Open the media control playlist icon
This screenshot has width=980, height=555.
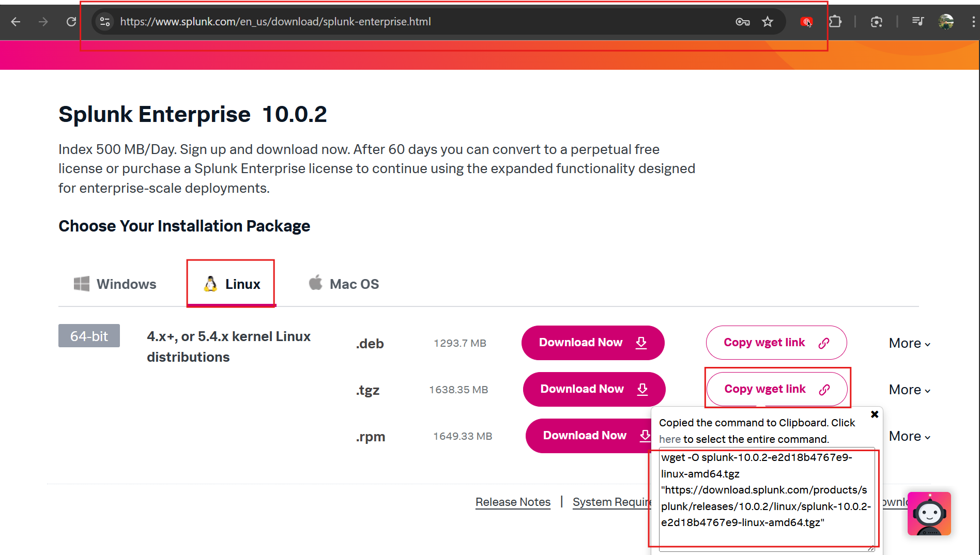coord(918,22)
